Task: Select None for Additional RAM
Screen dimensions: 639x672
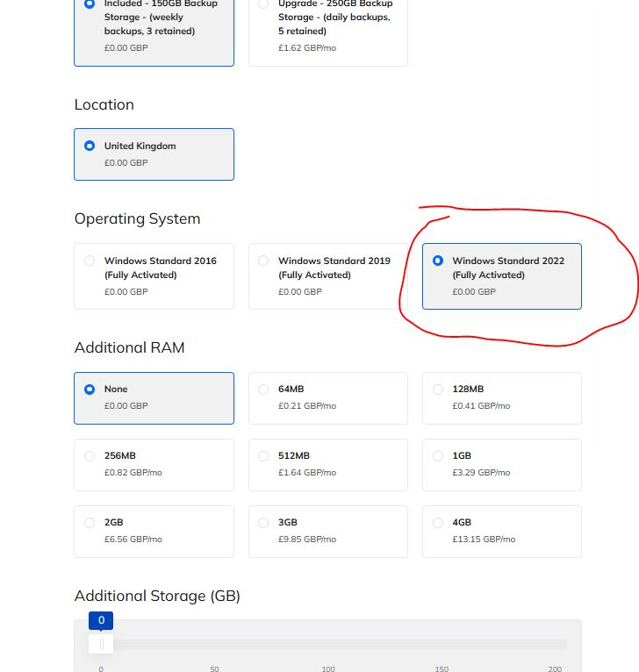Action: click(x=154, y=397)
